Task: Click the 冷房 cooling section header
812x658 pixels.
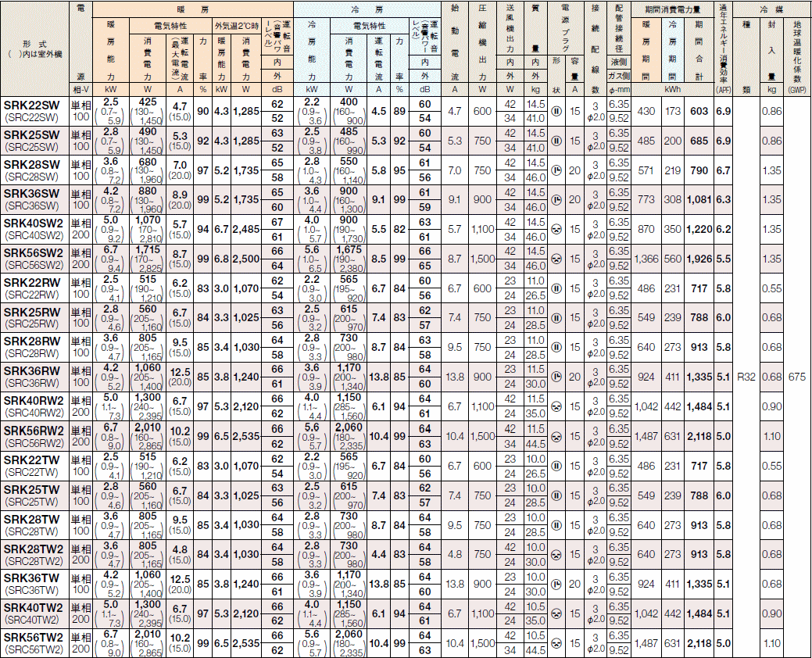Action: 367,9
